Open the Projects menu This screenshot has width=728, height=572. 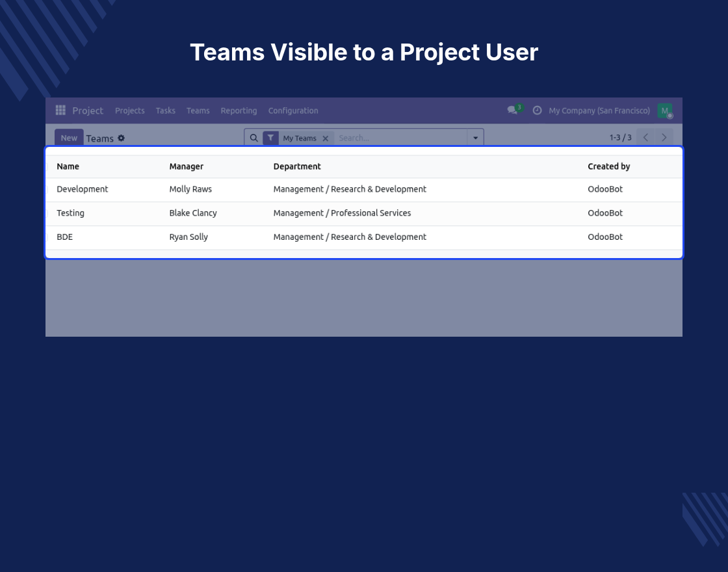(130, 110)
